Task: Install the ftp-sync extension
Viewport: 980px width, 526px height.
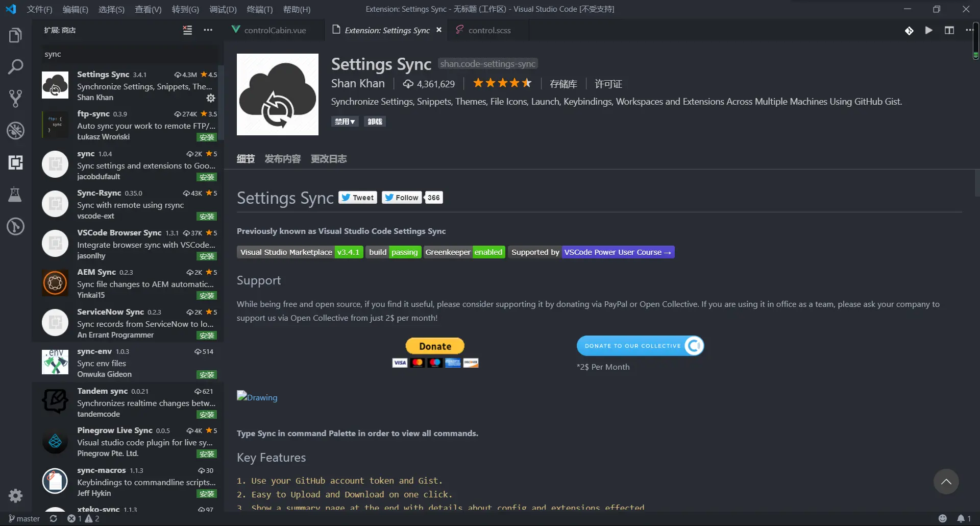Action: click(x=207, y=137)
